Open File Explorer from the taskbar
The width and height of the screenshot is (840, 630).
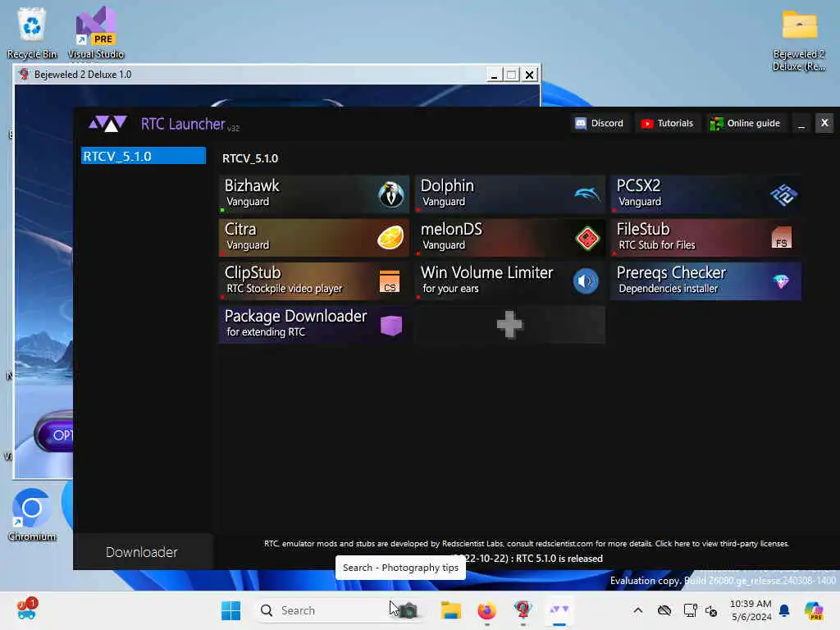(450, 610)
